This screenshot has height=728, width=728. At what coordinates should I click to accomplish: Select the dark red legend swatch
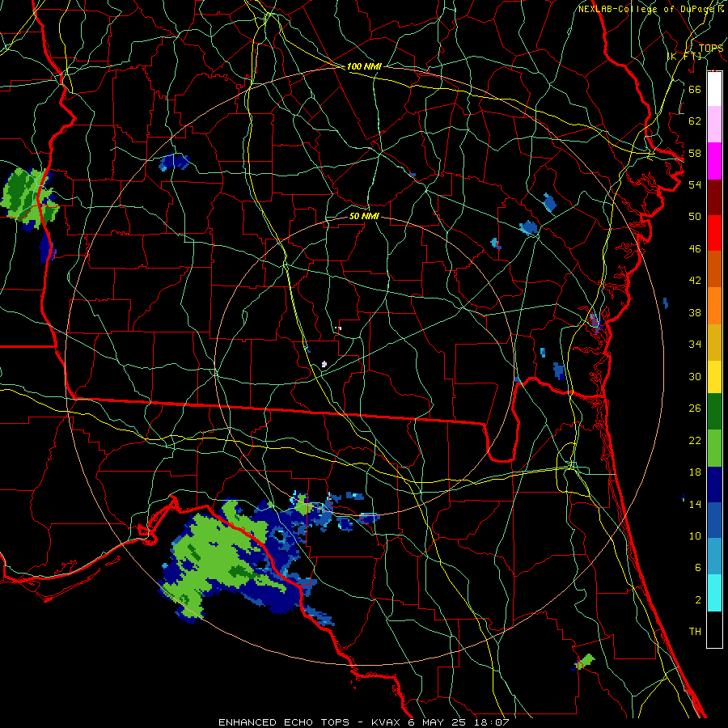point(714,198)
